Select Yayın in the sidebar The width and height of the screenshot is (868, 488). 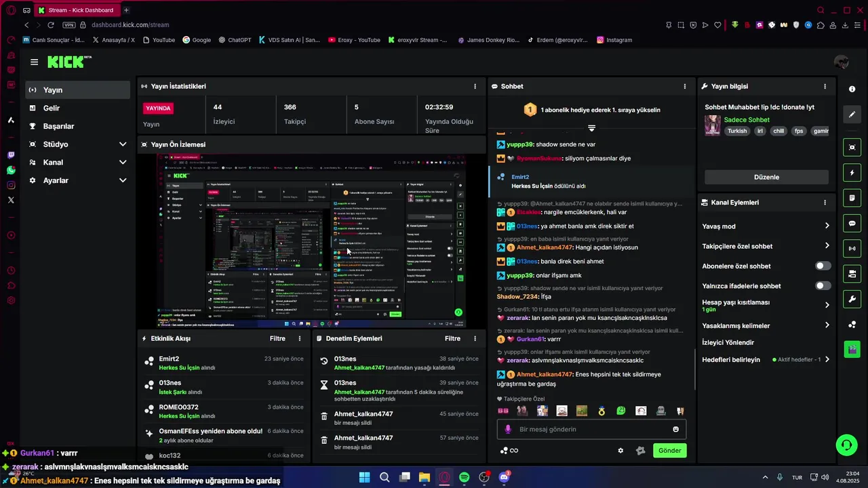point(77,90)
